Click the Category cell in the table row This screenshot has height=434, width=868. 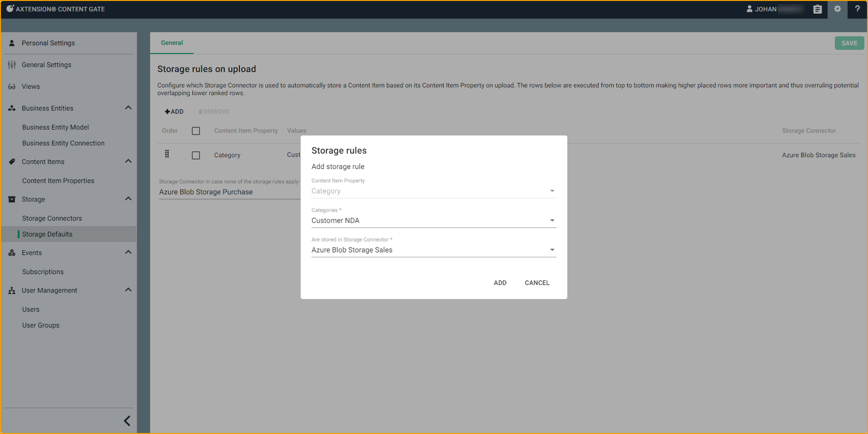coord(227,155)
